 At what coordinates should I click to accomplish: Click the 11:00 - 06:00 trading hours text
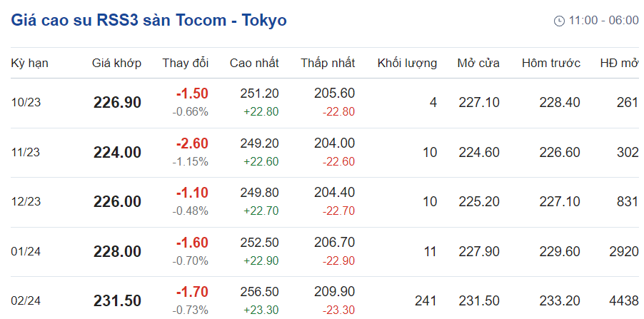click(603, 21)
